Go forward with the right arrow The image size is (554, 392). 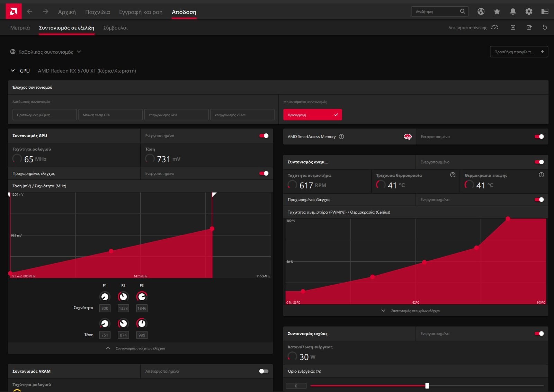coord(46,11)
